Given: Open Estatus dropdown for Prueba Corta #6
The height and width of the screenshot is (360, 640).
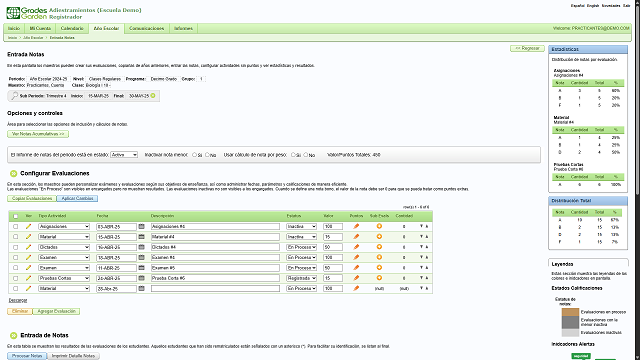Looking at the screenshot, I should point(302,278).
